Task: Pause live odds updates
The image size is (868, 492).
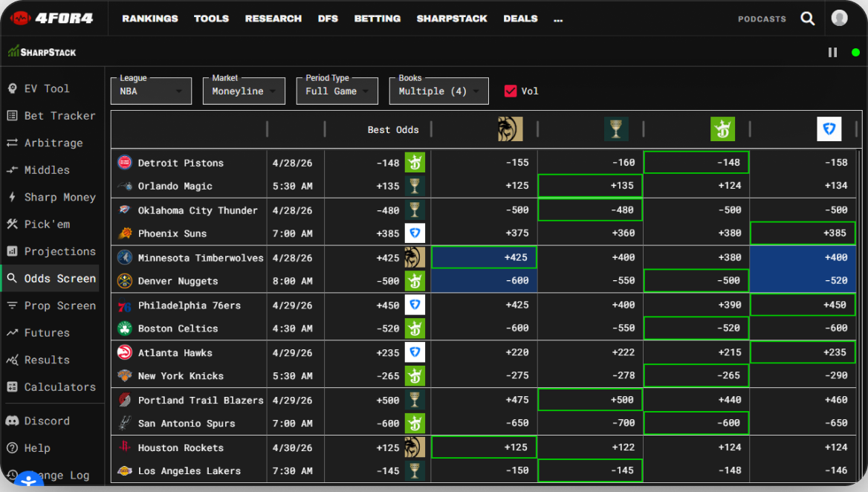Action: coord(832,53)
